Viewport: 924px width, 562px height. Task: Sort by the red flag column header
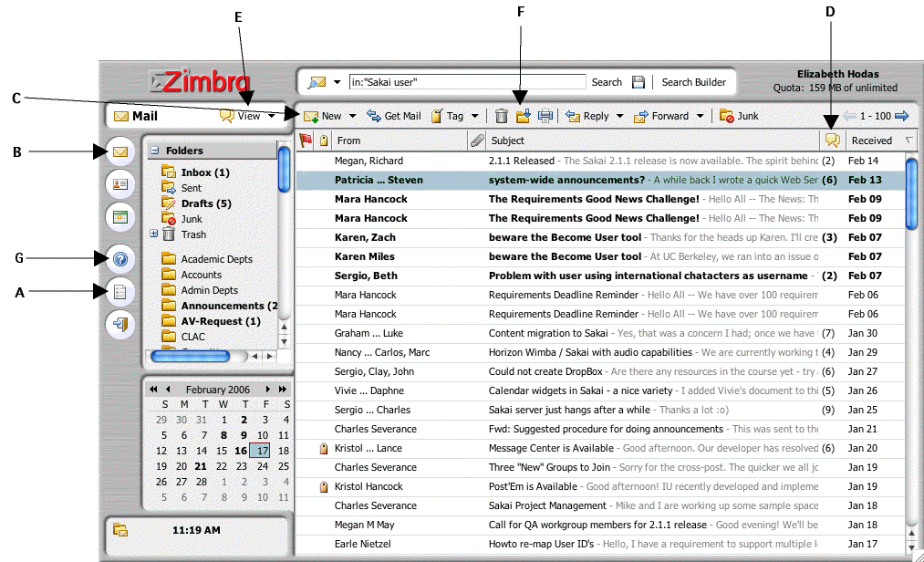(306, 140)
